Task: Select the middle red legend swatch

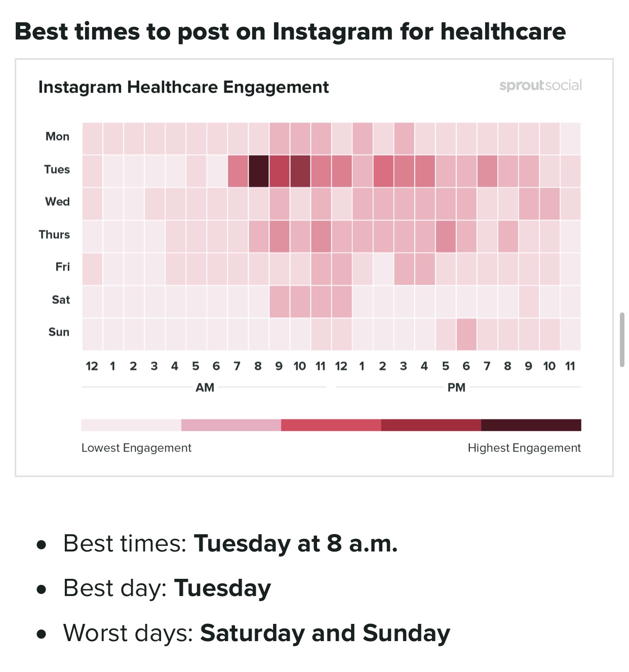Action: pyautogui.click(x=331, y=425)
